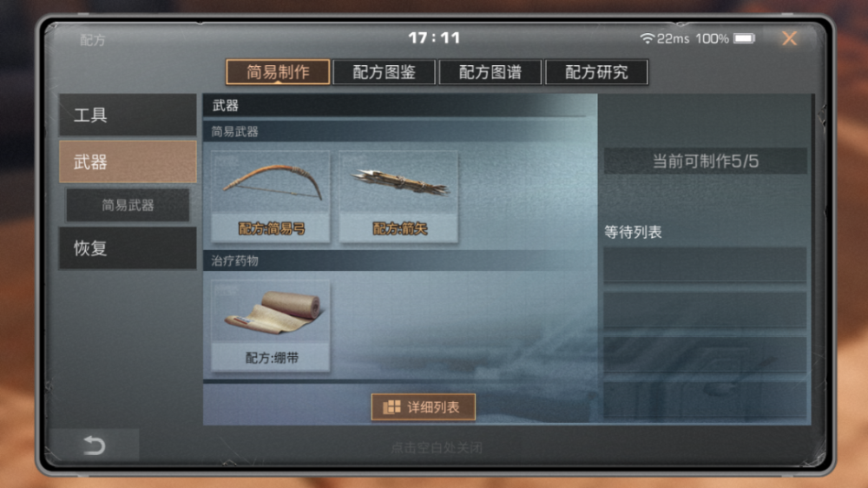Switch to the 简易制作 tab

tap(278, 72)
